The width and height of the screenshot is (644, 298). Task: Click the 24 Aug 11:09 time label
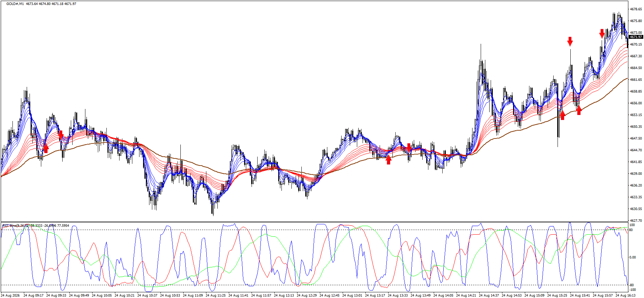pyautogui.click(x=193, y=296)
